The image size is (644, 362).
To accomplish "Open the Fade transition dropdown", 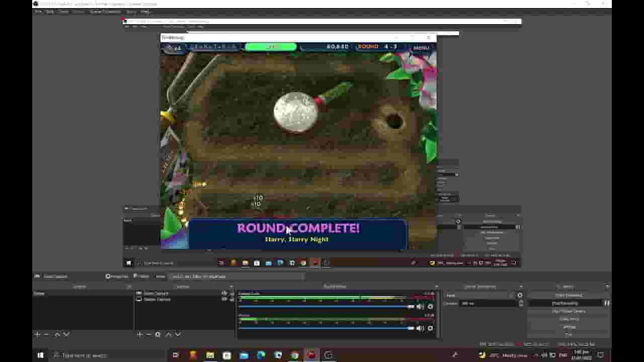I will coord(480,295).
